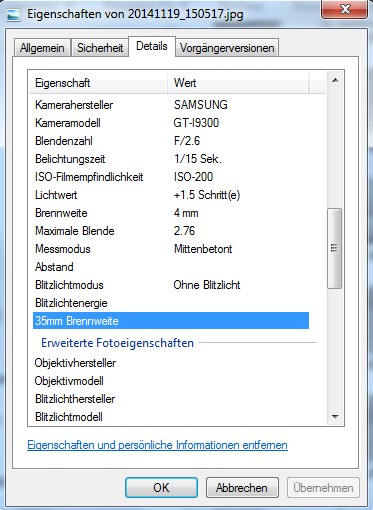Screen dimensions: 373x510
Task: Click the ISO-200 value
Action: [x=193, y=177]
